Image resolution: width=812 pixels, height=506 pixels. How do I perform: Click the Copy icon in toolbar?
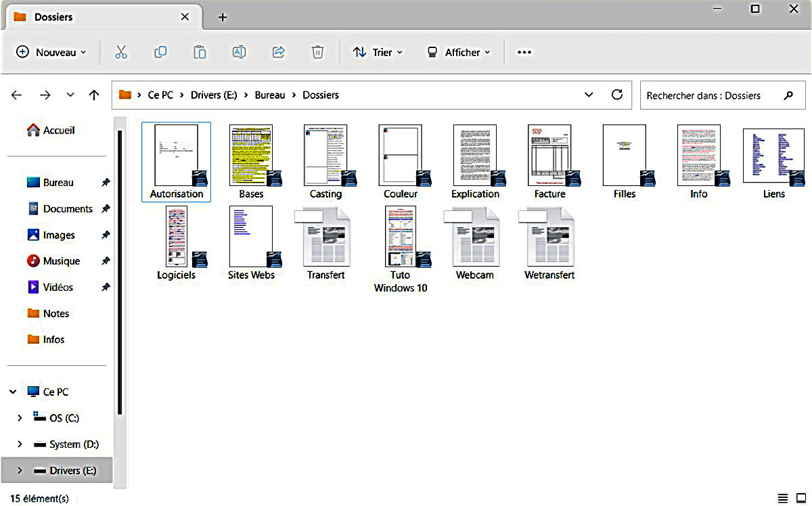160,52
